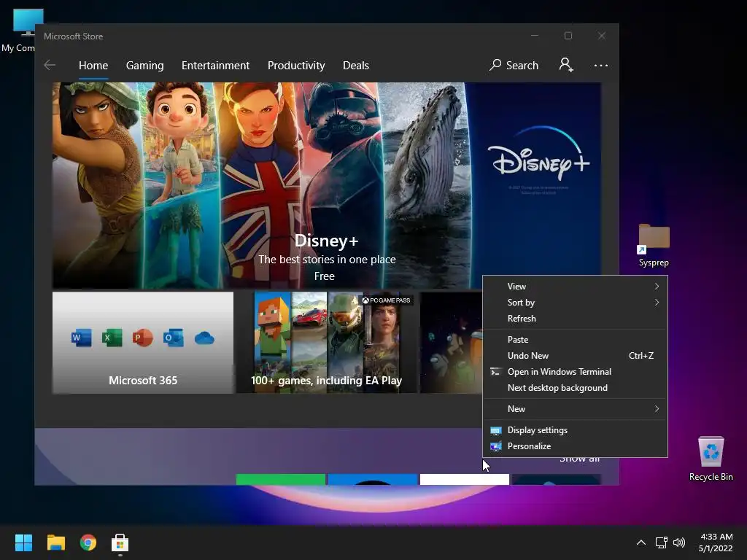Open the volume tray icon
The width and height of the screenshot is (747, 560).
[x=679, y=542]
